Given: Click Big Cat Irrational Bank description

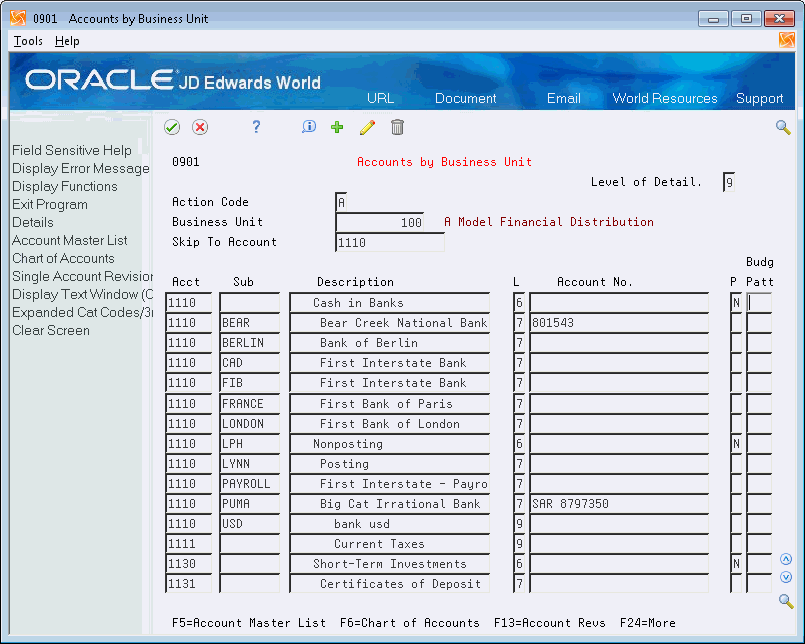Looking at the screenshot, I should [x=389, y=504].
